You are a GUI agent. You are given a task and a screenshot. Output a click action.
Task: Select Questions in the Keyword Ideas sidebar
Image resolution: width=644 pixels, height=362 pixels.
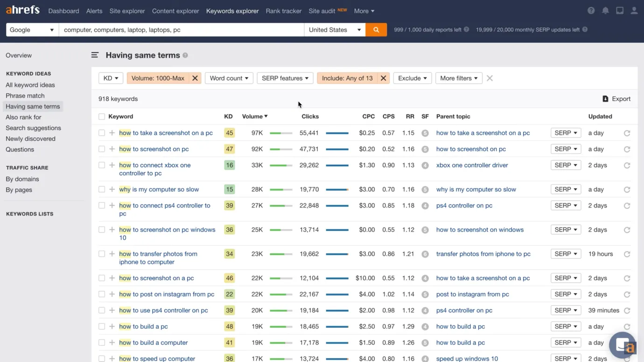coord(20,149)
